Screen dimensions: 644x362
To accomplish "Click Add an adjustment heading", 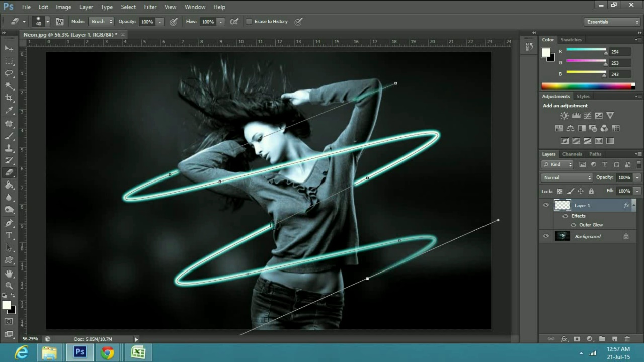I will 565,105.
